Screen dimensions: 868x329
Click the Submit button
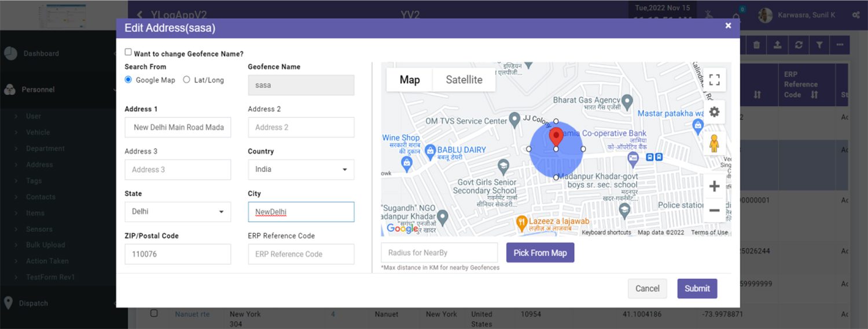point(697,289)
